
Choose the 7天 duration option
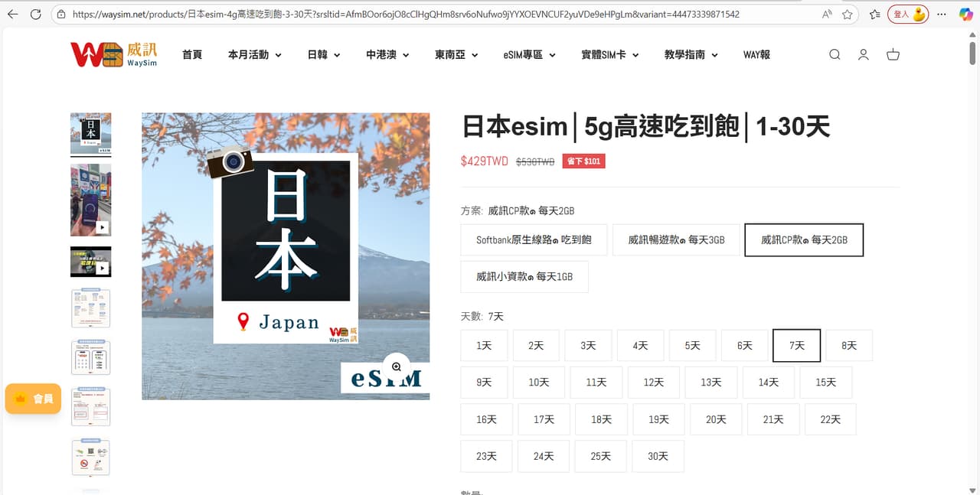[797, 345]
